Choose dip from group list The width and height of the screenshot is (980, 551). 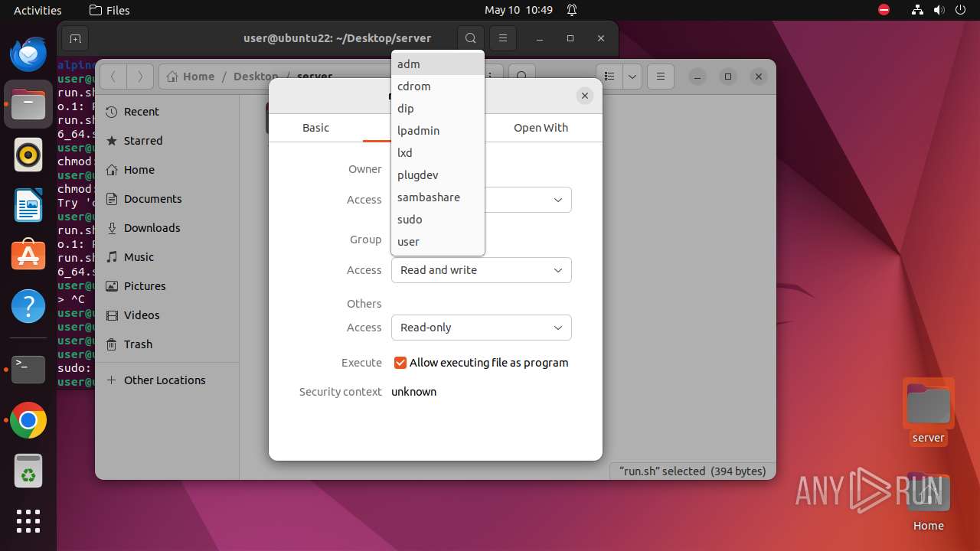click(438, 109)
